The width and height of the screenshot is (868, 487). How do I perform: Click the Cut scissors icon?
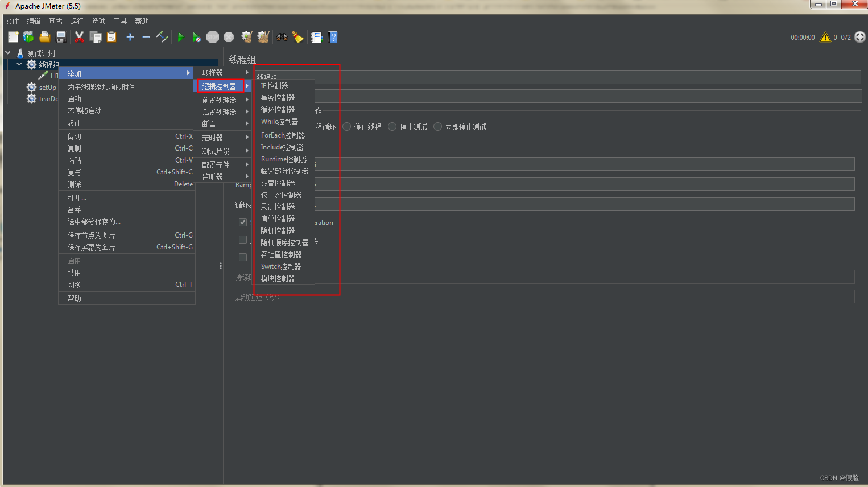pyautogui.click(x=79, y=37)
